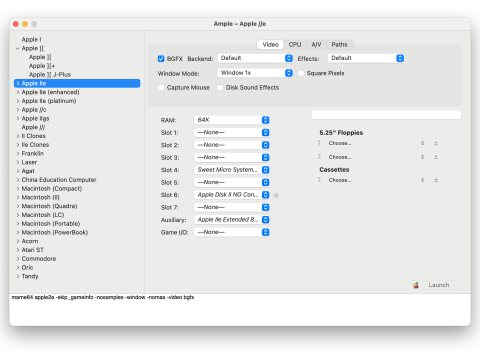Viewport: 480px width, 360px height.
Task: Open the Slot 1 card dropdown
Action: coord(232,133)
